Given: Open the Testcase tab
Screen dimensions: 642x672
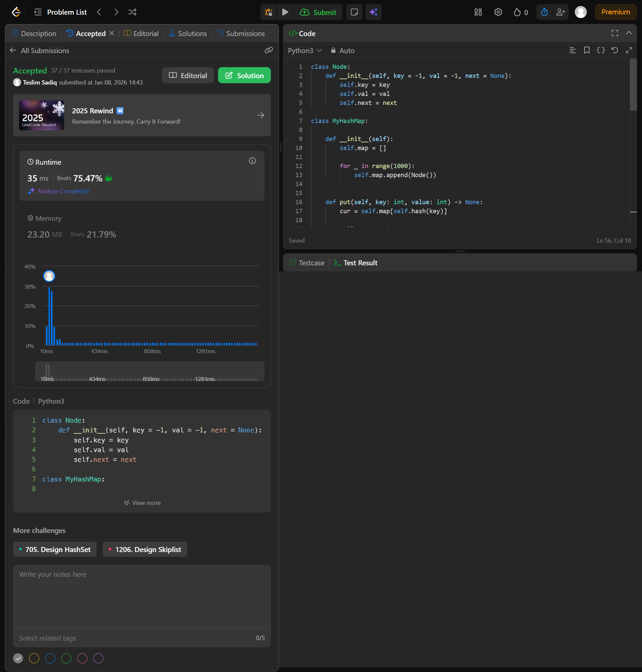Looking at the screenshot, I should (307, 263).
